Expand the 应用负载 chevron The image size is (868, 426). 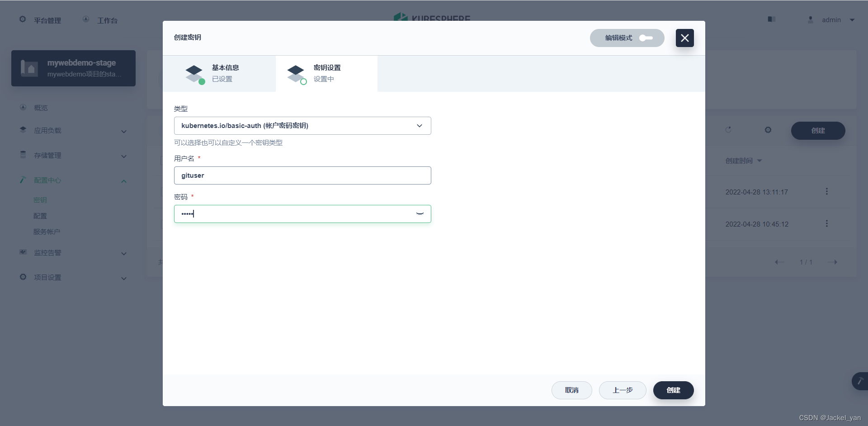pos(124,132)
